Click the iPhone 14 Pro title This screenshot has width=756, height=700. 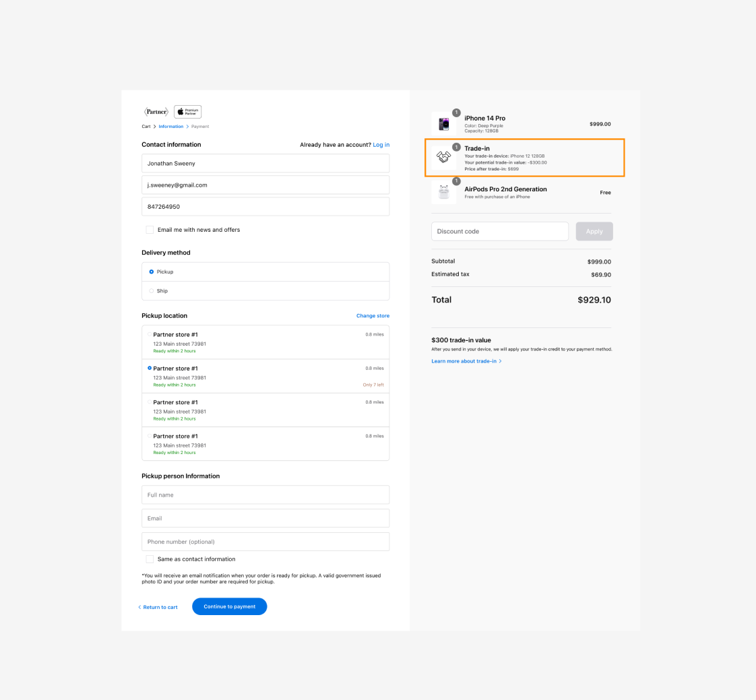(484, 118)
